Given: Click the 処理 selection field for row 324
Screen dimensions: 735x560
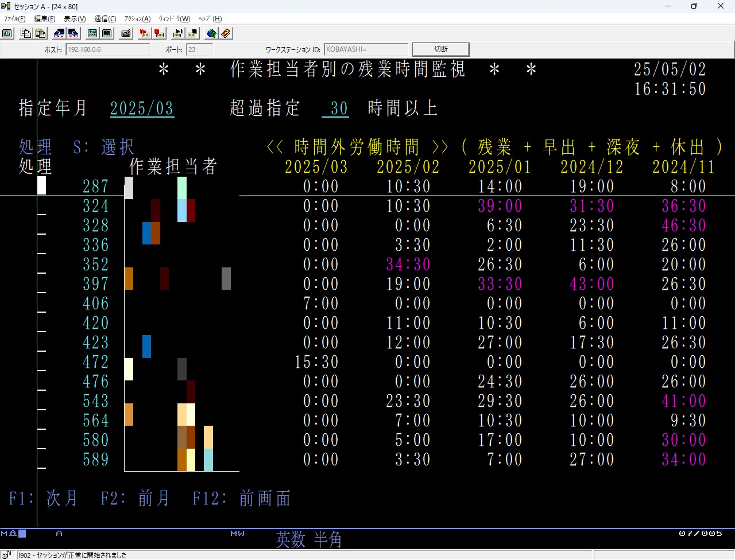Looking at the screenshot, I should [x=41, y=206].
